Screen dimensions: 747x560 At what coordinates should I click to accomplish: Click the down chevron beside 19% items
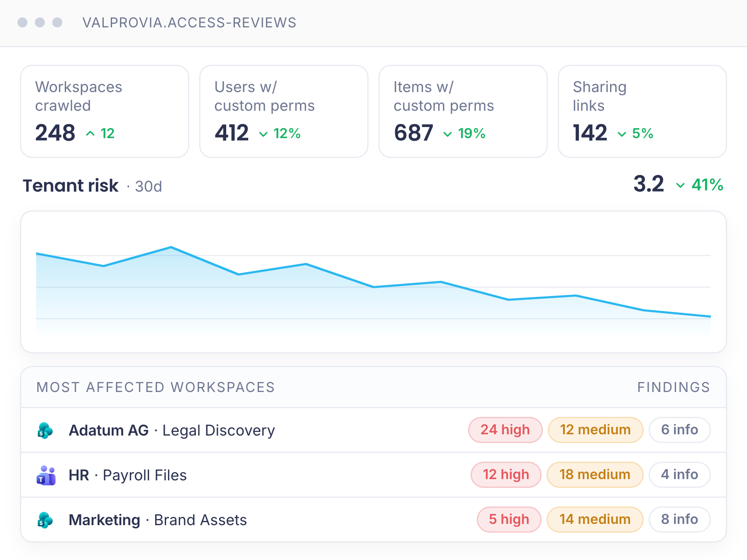(x=447, y=134)
